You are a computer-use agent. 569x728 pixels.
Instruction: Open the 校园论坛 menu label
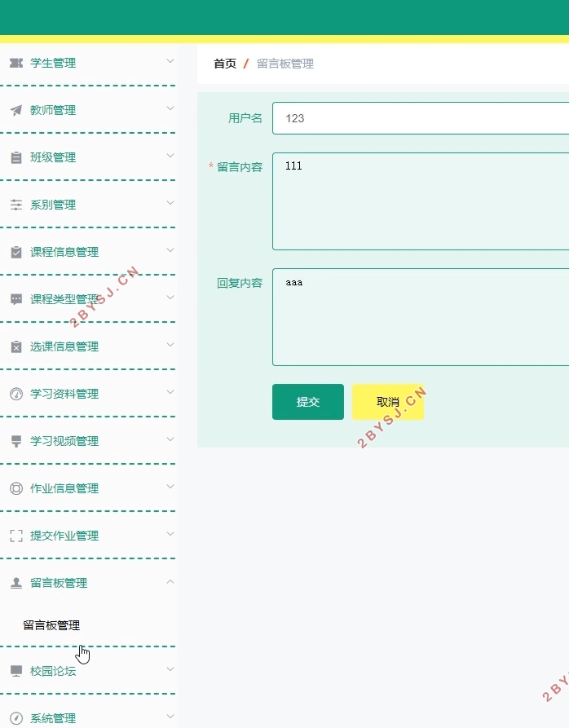(x=53, y=672)
